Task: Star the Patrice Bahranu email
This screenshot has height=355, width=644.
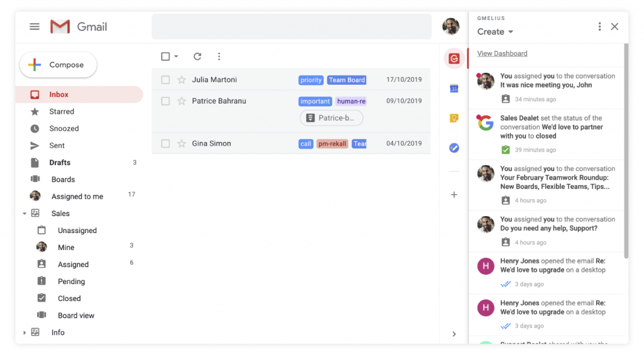Action: (182, 101)
